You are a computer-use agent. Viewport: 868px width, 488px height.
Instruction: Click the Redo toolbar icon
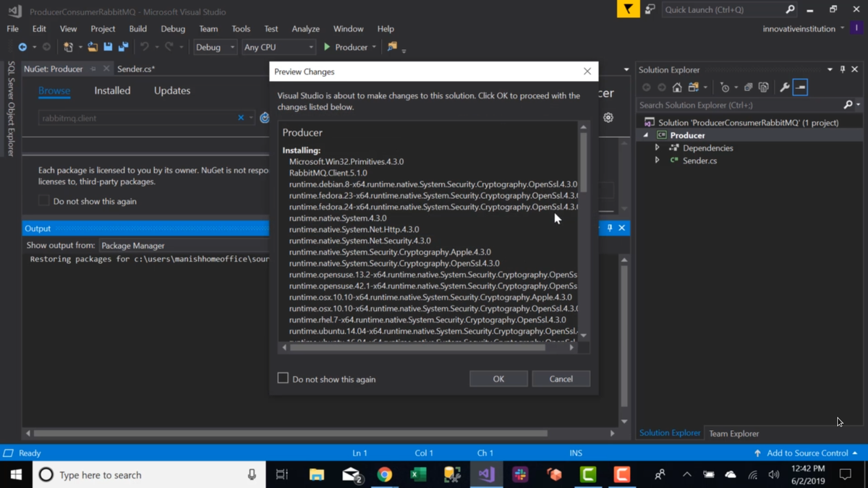pos(169,47)
